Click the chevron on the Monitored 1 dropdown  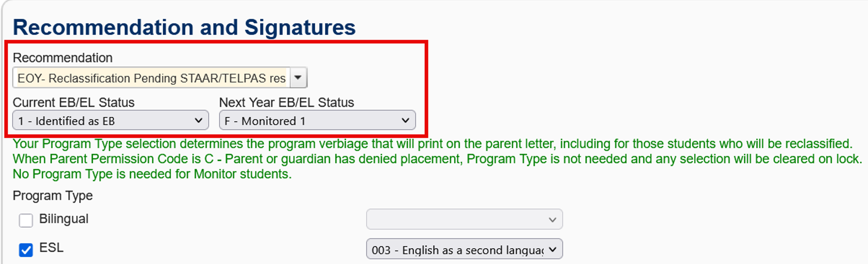(405, 120)
